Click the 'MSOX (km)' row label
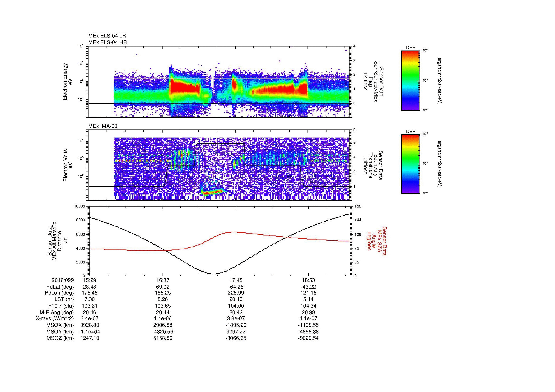Viewport: 555px width, 392px height. (x=60, y=325)
